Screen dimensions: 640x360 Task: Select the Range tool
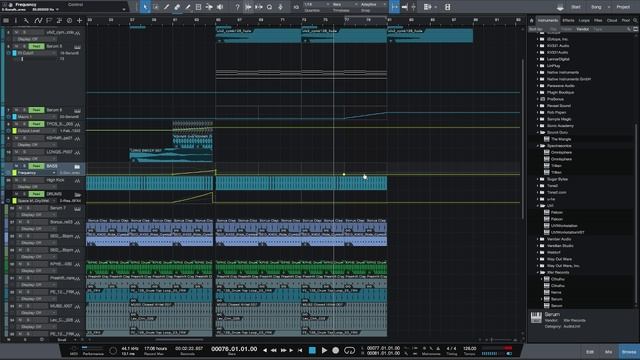[x=156, y=7]
